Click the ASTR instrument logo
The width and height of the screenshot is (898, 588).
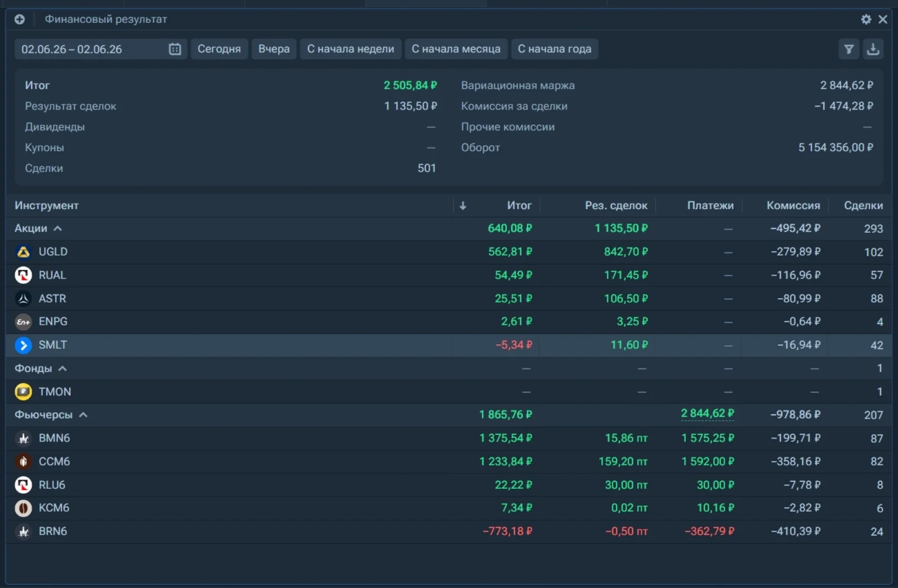[x=23, y=299]
